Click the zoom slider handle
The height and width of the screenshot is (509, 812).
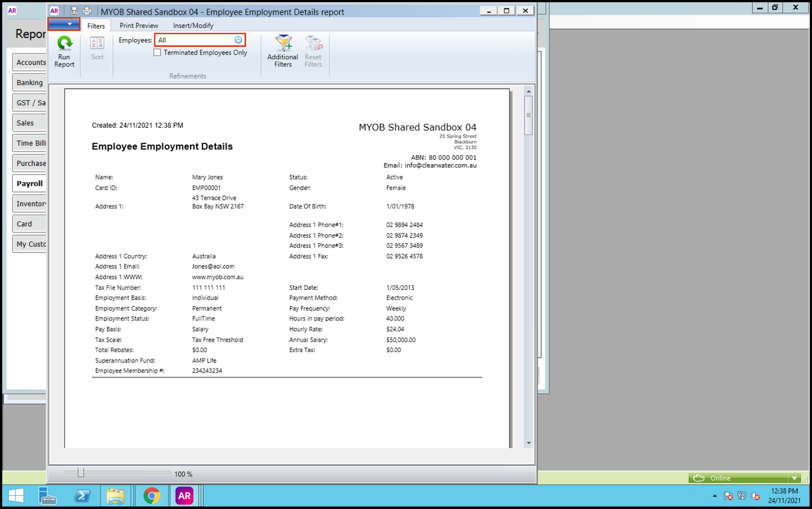click(x=81, y=473)
